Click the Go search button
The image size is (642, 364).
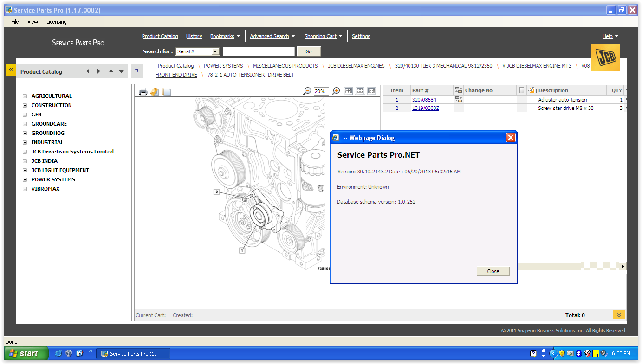coord(309,51)
